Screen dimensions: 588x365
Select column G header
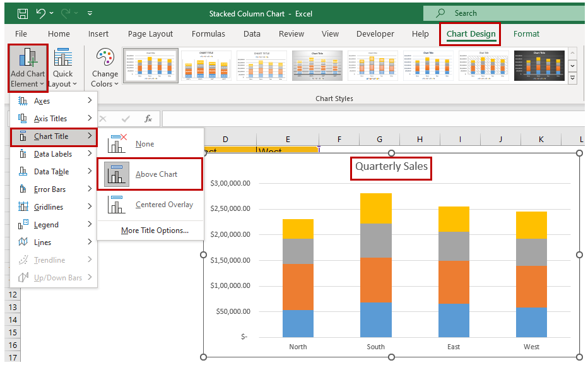point(380,140)
